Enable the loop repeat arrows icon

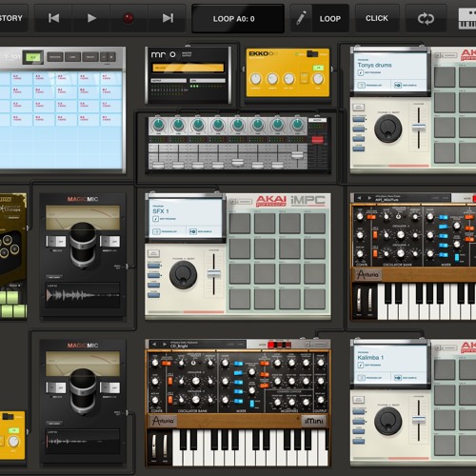tap(426, 18)
